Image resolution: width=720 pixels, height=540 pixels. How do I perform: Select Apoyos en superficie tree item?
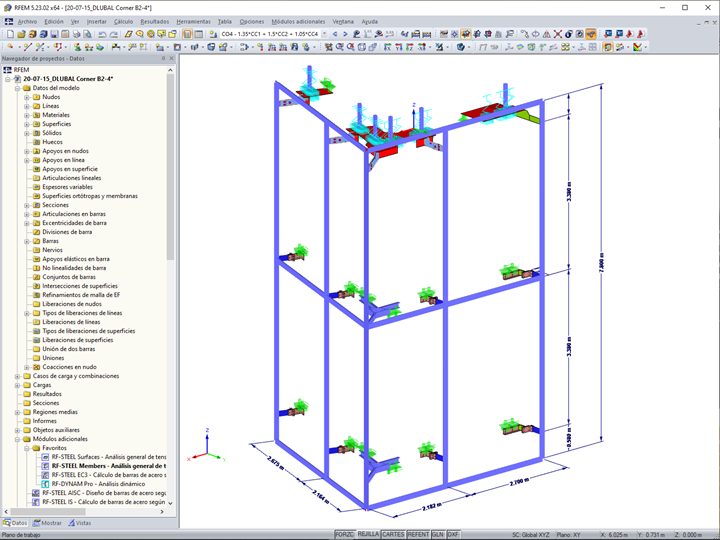pyautogui.click(x=65, y=169)
